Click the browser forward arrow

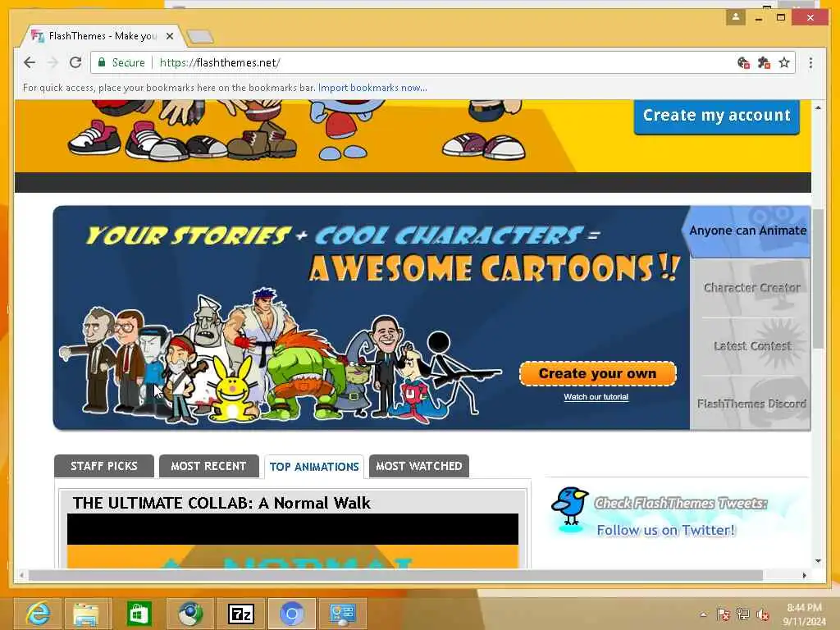tap(52, 62)
